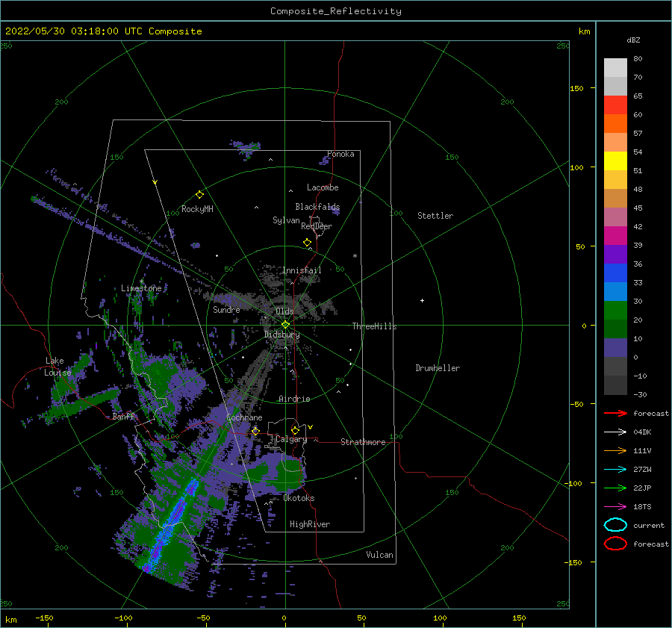672x628 pixels.
Task: Click the yellow diamond marker below RedDeer
Action: [x=308, y=242]
